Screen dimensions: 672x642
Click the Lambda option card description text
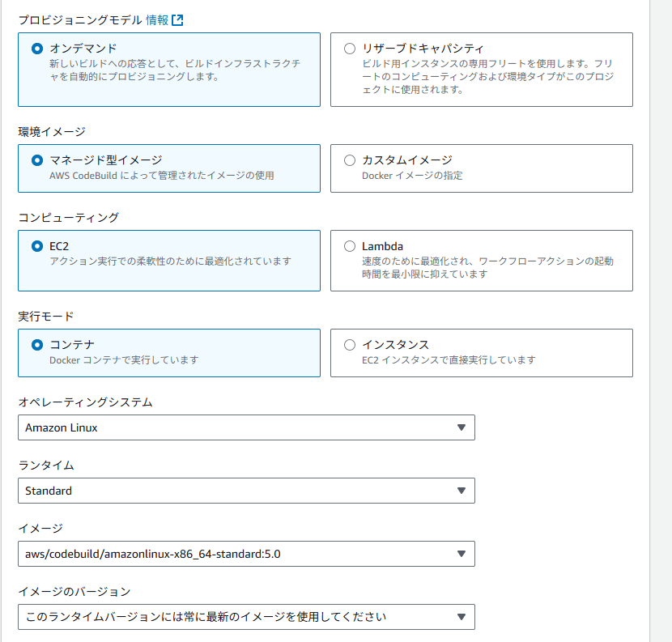coord(487,267)
